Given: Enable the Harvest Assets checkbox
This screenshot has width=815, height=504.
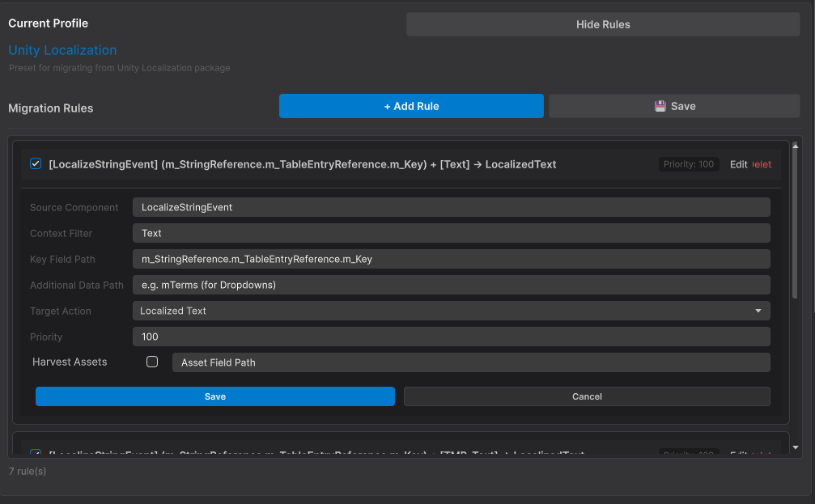Looking at the screenshot, I should click(x=152, y=362).
